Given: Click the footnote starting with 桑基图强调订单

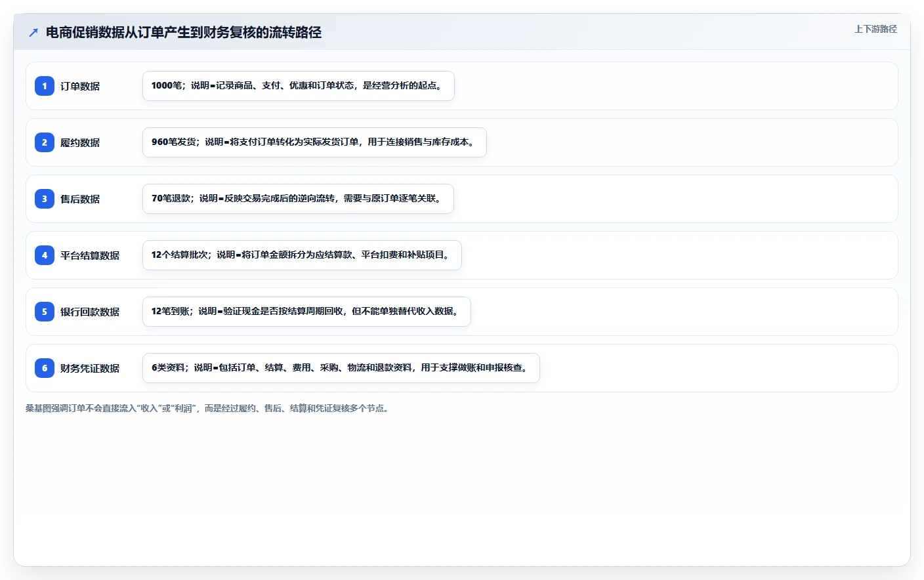Looking at the screenshot, I should tap(209, 408).
